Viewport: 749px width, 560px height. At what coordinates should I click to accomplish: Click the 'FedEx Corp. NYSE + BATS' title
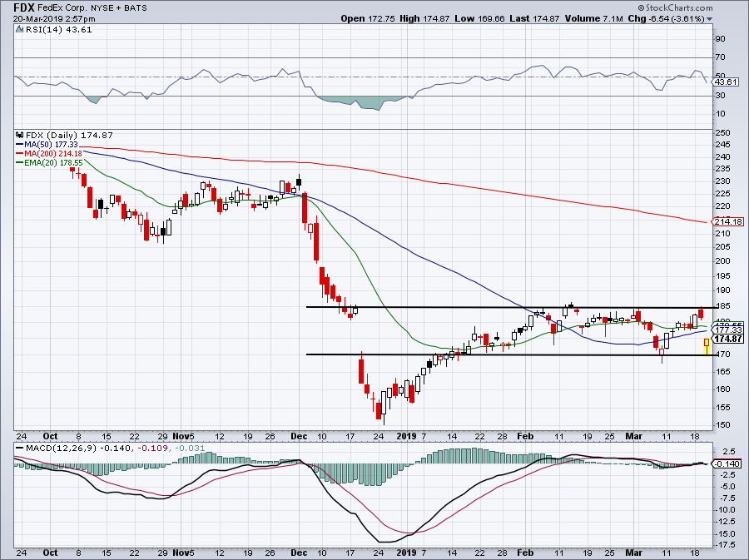tap(92, 8)
